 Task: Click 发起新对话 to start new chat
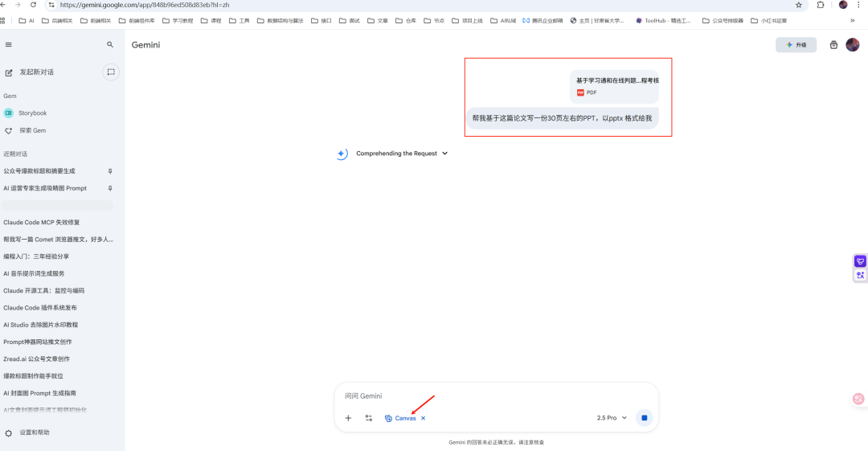pos(36,72)
